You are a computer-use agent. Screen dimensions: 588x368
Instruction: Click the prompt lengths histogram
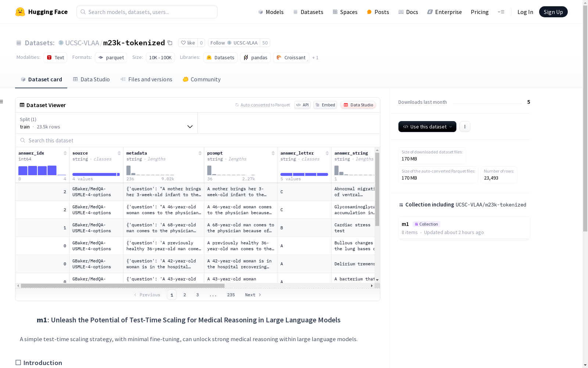231,170
